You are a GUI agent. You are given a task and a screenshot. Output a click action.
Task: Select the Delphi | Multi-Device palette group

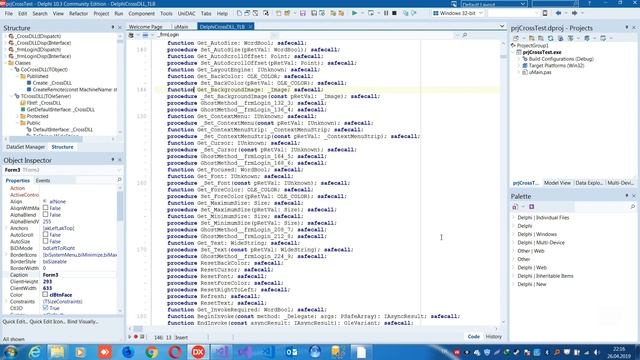tap(541, 242)
